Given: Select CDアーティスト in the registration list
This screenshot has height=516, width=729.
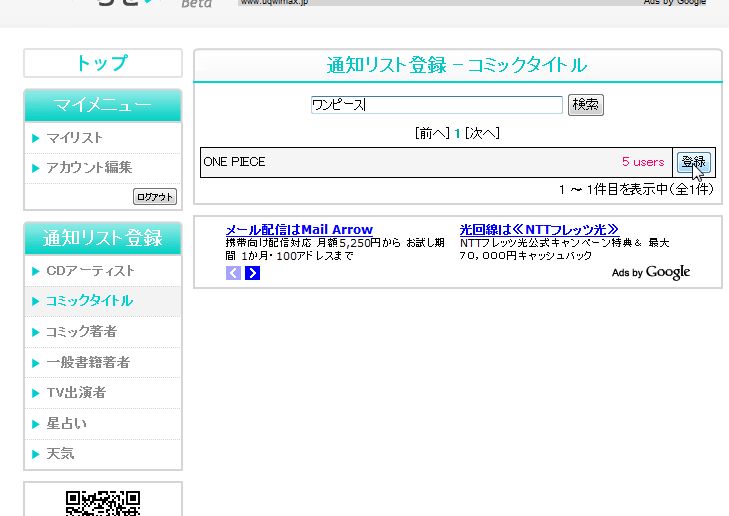Looking at the screenshot, I should tap(90, 271).
